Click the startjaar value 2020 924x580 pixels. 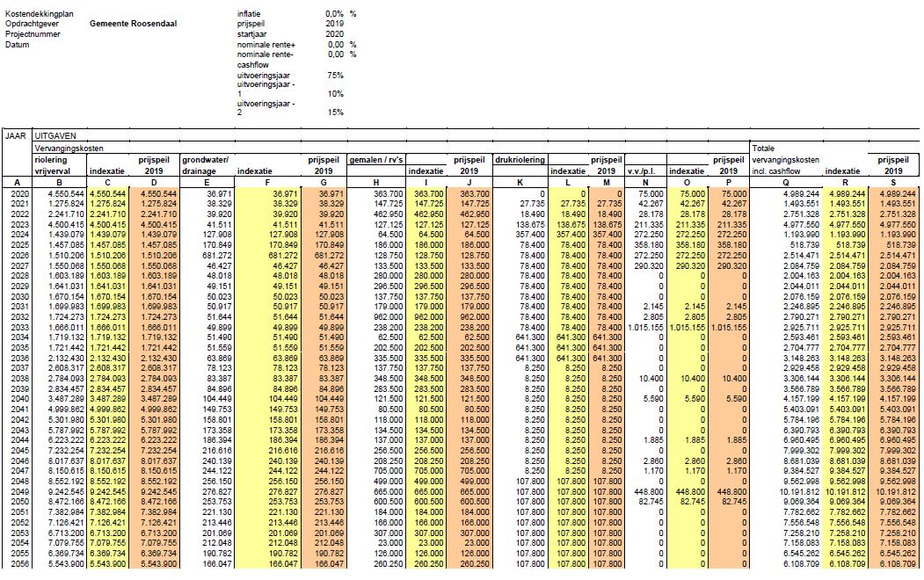pyautogui.click(x=334, y=34)
